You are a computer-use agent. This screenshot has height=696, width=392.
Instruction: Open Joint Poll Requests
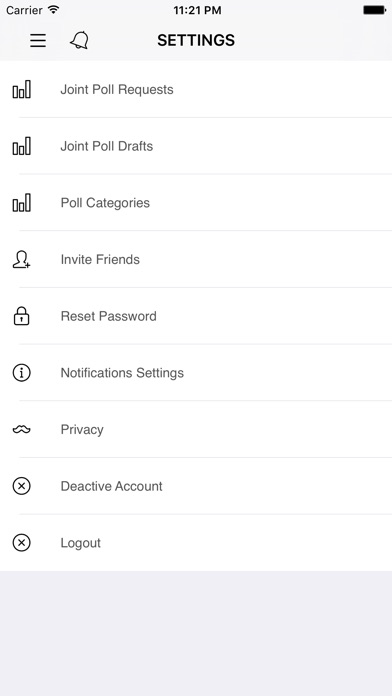[196, 89]
